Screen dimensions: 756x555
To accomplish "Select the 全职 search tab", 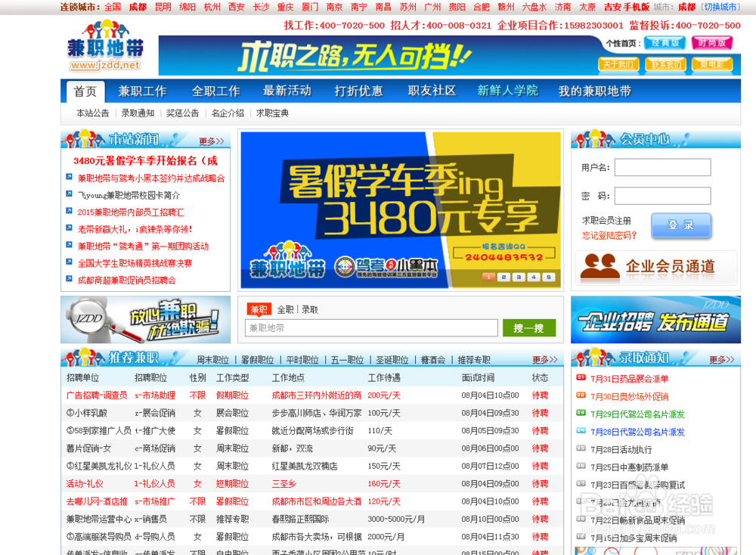I will pyautogui.click(x=286, y=309).
